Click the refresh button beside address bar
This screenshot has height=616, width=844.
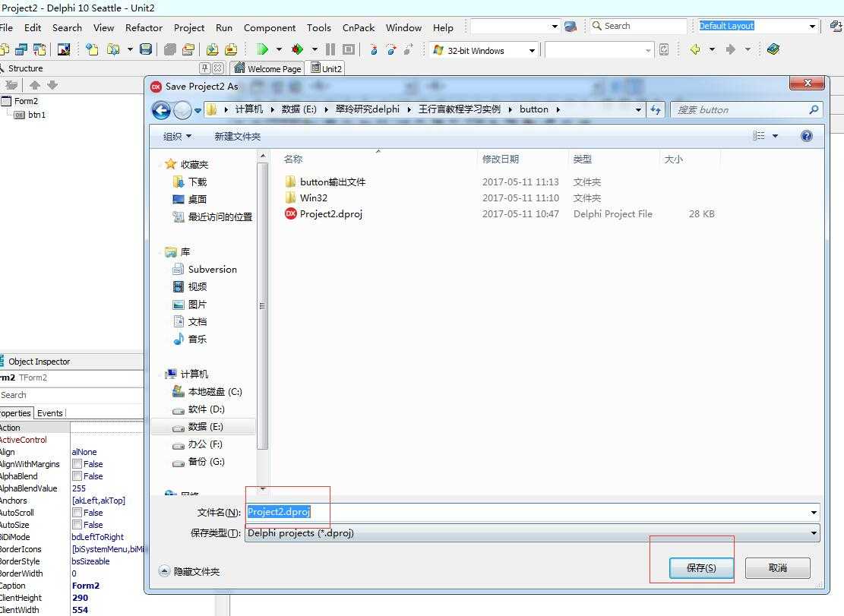click(x=656, y=109)
